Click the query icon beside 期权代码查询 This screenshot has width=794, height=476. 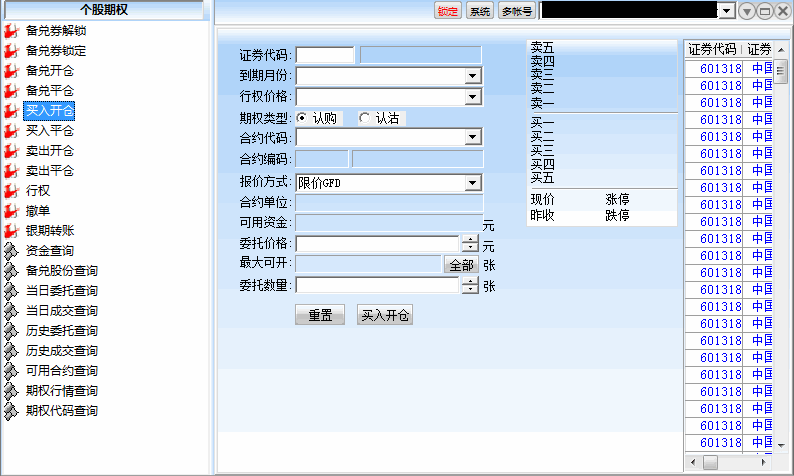pyautogui.click(x=11, y=411)
